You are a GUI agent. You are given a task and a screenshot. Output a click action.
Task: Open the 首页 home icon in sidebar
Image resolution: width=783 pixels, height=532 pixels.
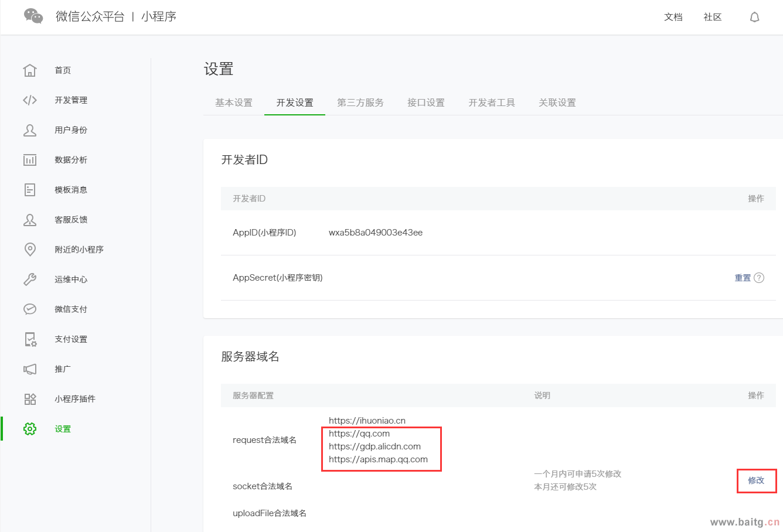[30, 70]
